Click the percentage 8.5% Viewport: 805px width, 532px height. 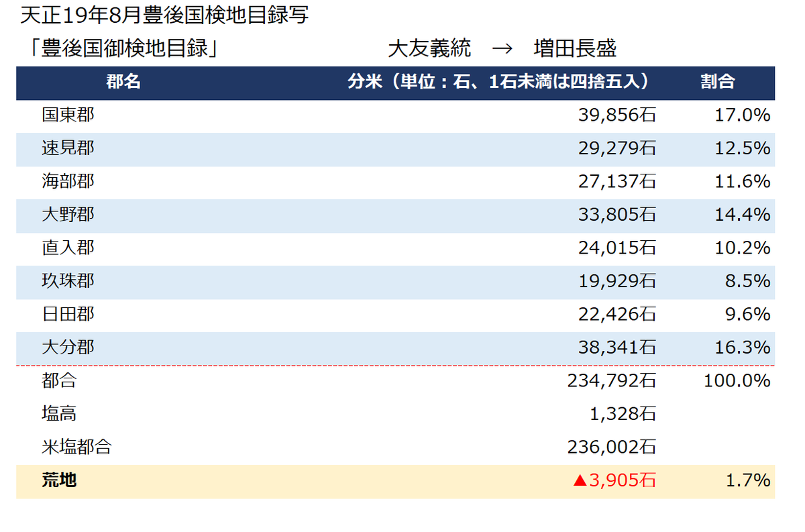tap(747, 281)
